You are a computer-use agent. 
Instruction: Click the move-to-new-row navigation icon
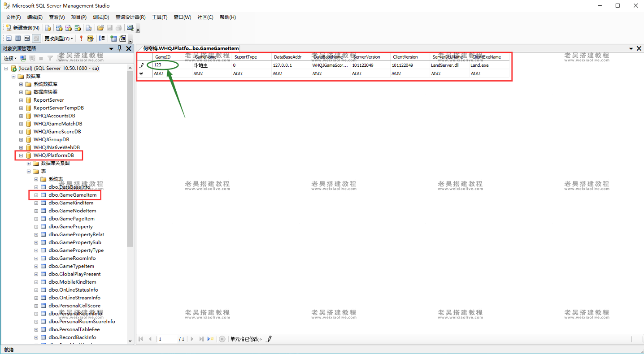point(211,339)
